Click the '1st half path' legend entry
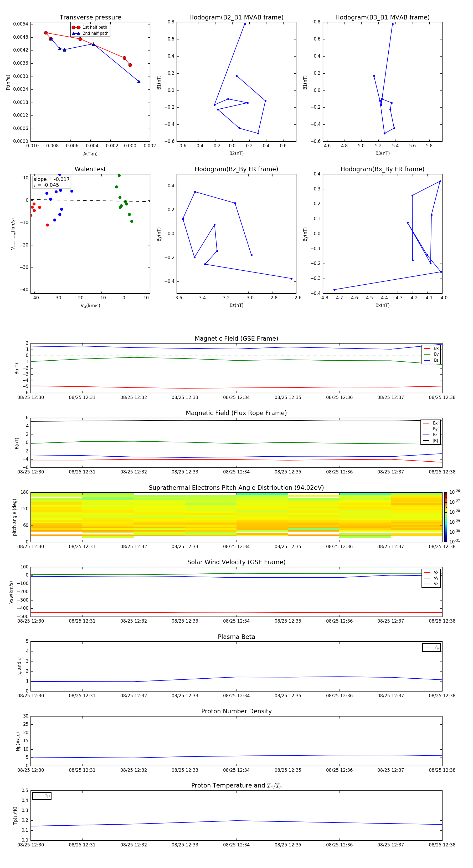 click(90, 27)
